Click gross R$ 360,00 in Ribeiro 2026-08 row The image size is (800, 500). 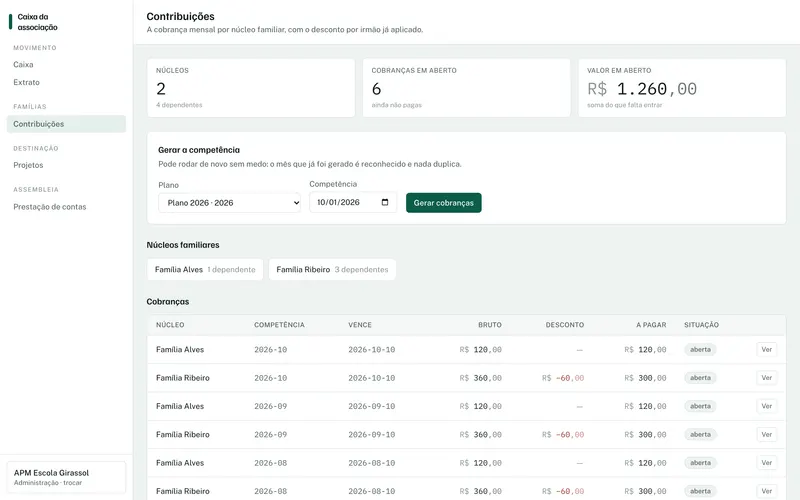(x=481, y=491)
